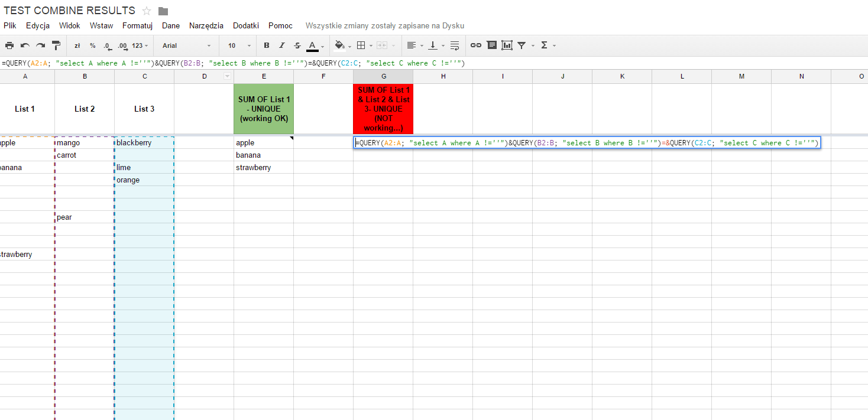Open the Narzędzia menu
Viewport: 868px width, 420px height.
(x=206, y=26)
